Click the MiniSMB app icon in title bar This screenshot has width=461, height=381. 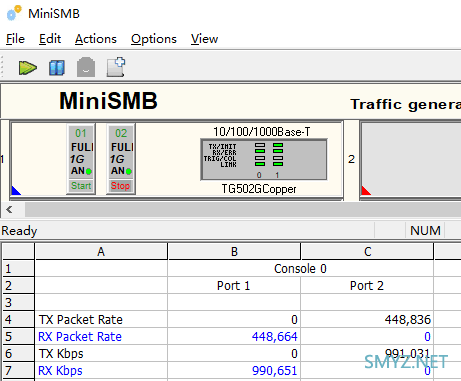click(x=14, y=13)
